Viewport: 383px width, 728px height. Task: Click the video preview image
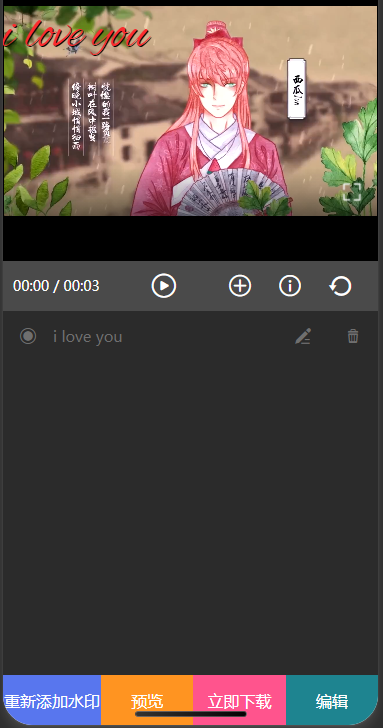[x=190, y=111]
